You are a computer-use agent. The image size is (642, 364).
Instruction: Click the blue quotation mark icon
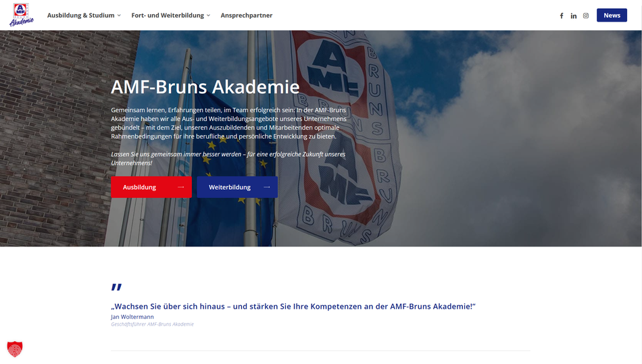coord(116,287)
